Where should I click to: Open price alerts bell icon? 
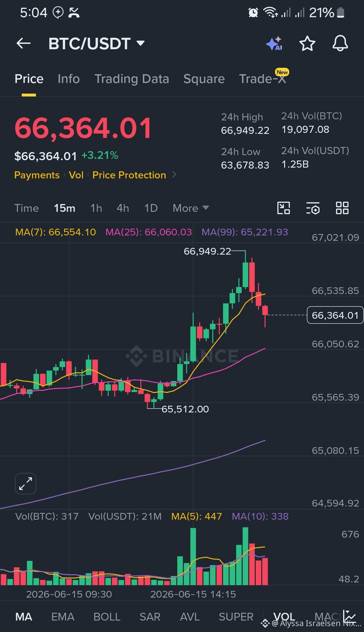(340, 44)
